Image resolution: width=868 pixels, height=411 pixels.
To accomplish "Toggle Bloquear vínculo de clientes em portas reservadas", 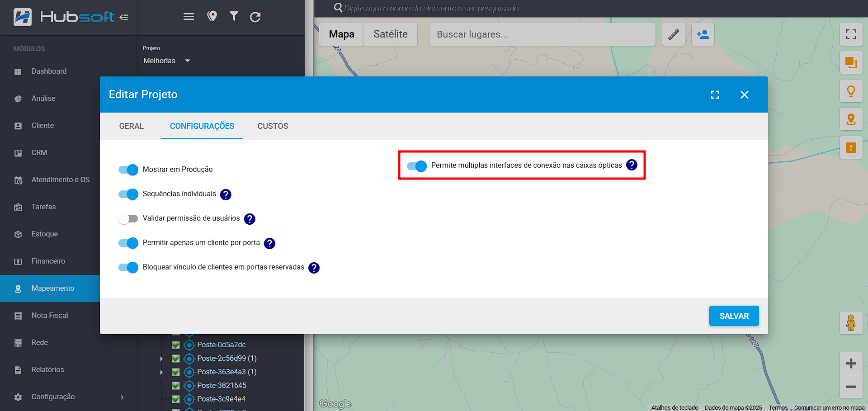I will pos(128,267).
